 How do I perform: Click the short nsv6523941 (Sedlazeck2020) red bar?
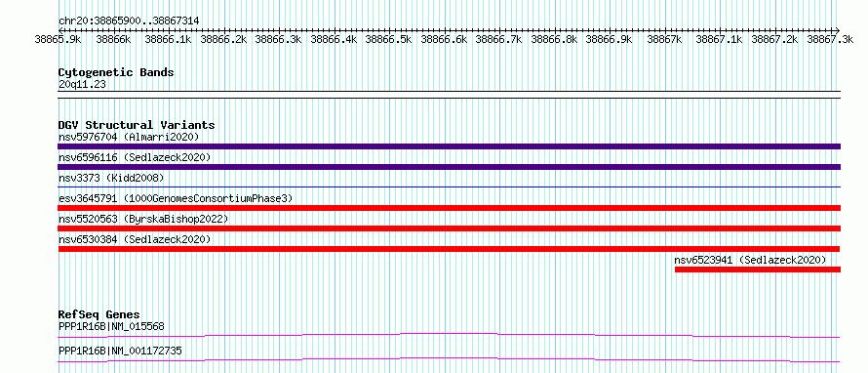757,269
